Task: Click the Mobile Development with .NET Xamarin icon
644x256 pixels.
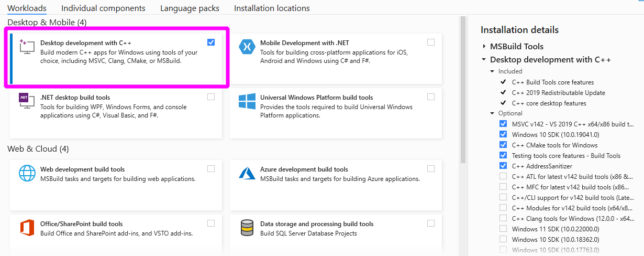Action: coord(247,47)
